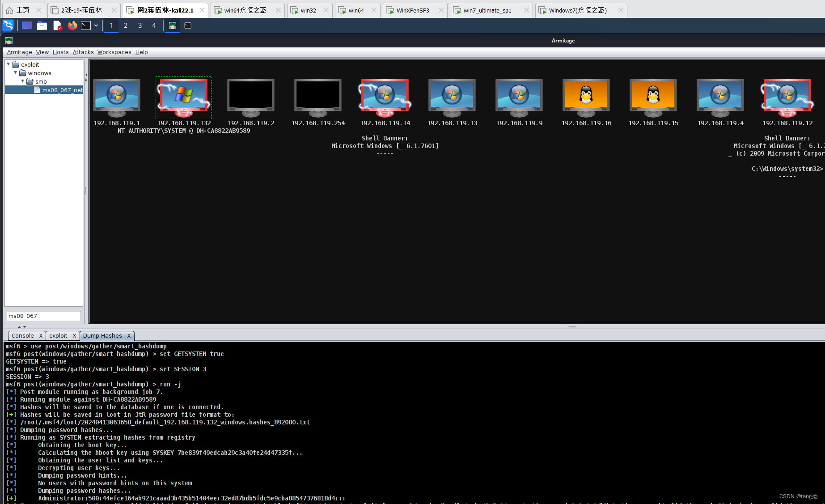Select host 192.168.119.1 monitor icon

(x=117, y=98)
